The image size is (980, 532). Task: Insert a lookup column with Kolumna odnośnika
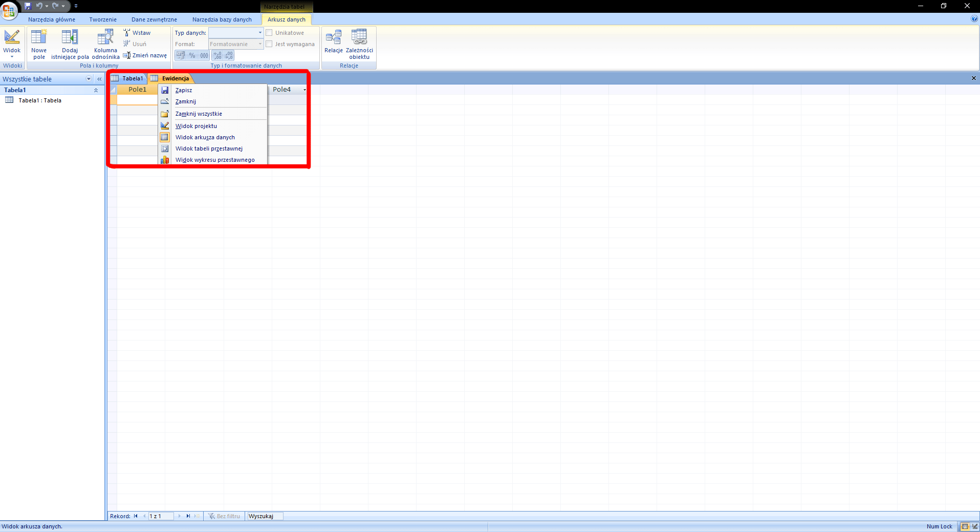pos(105,44)
